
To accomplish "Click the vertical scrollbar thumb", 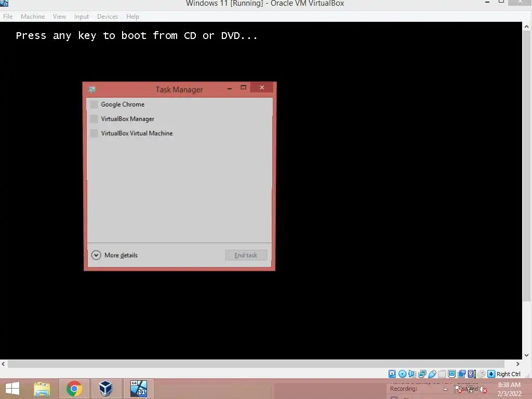I will coord(527,166).
